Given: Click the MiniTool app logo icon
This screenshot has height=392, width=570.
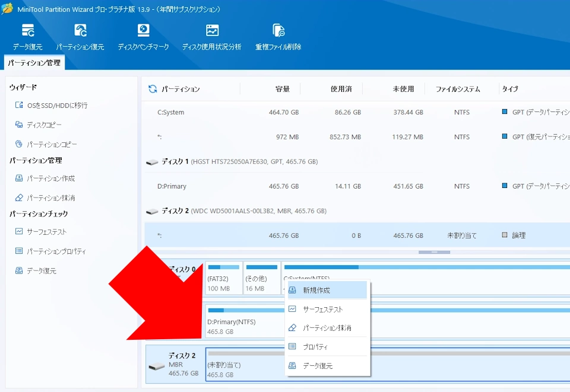Looking at the screenshot, I should pyautogui.click(x=7, y=9).
